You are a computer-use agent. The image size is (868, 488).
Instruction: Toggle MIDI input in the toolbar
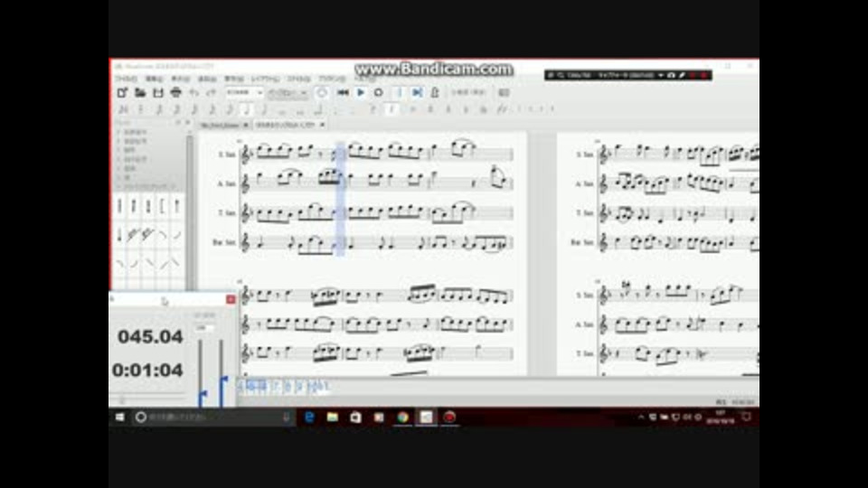[x=322, y=92]
